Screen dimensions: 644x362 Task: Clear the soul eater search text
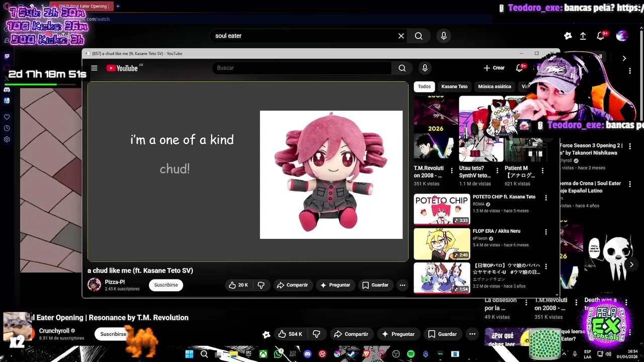[x=401, y=36]
